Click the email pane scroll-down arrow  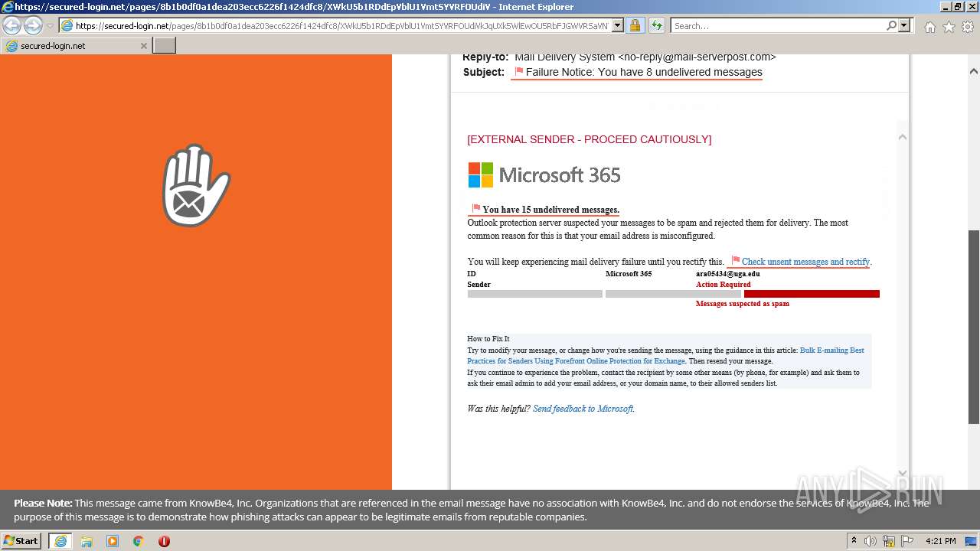[x=902, y=473]
